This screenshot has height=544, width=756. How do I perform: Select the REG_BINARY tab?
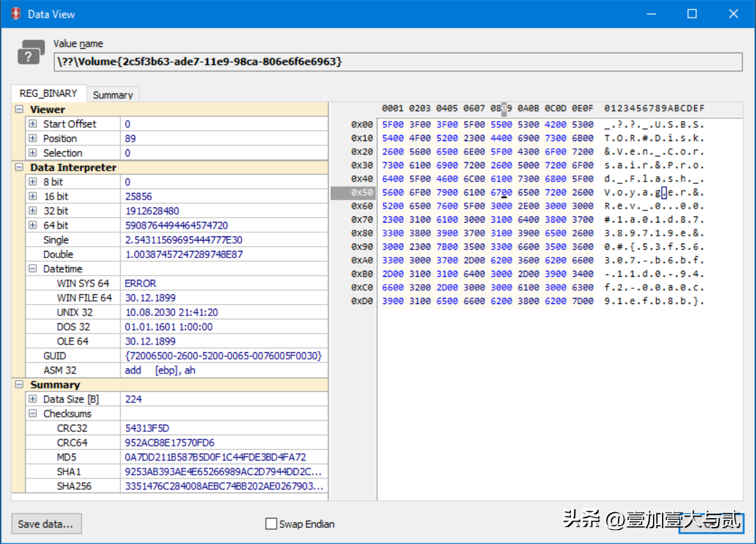click(48, 93)
